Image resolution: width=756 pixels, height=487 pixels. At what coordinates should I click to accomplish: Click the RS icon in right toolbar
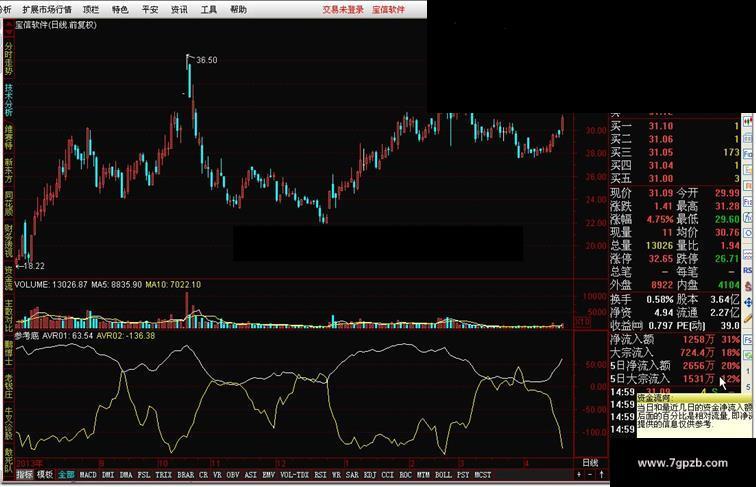coord(748,270)
